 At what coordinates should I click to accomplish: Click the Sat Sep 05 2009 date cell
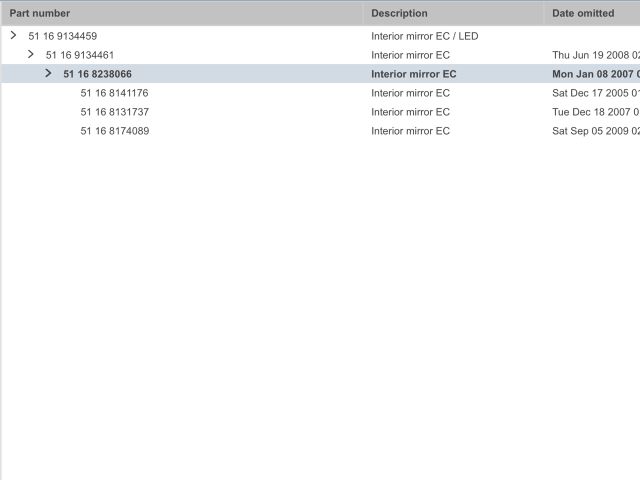tap(595, 131)
